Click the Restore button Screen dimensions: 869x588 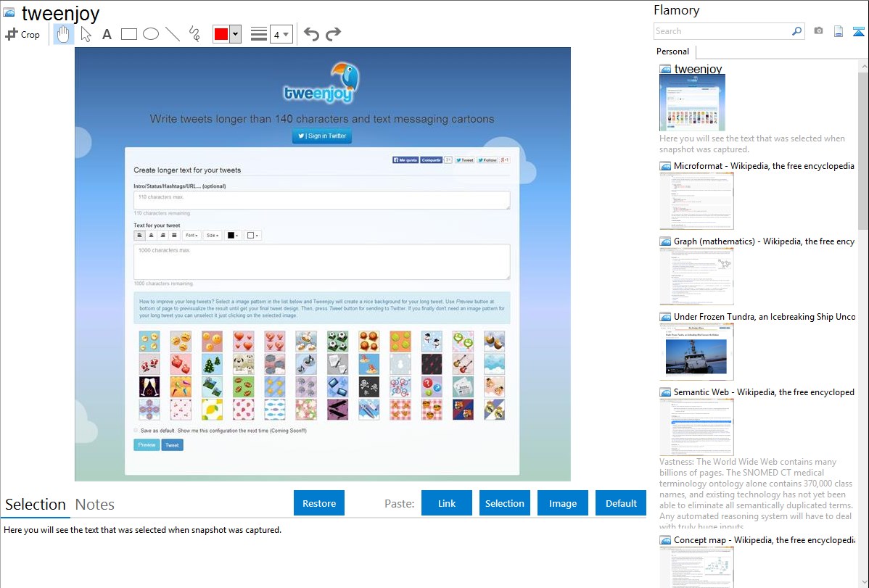(x=319, y=503)
